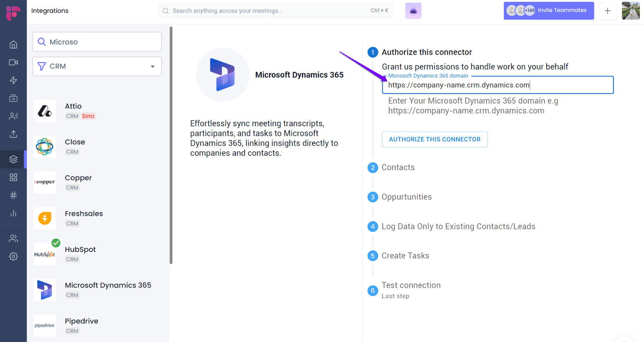Open the user profile avatar
644x342 pixels.
(x=631, y=11)
